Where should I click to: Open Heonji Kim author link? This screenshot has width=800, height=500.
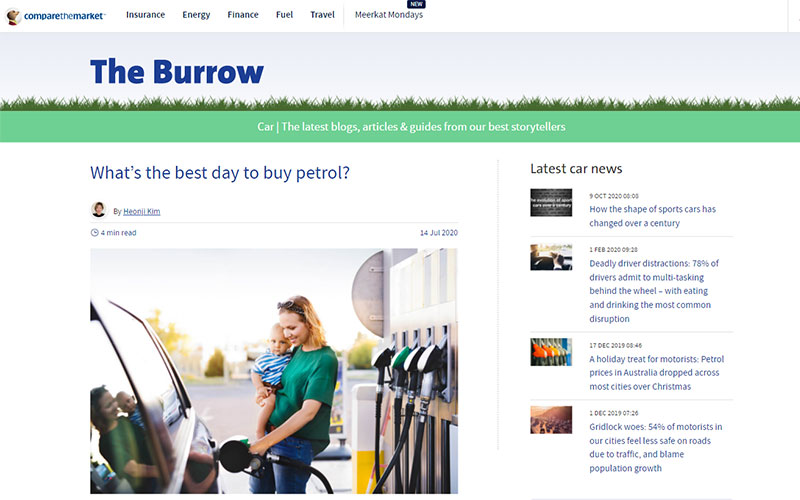(142, 211)
